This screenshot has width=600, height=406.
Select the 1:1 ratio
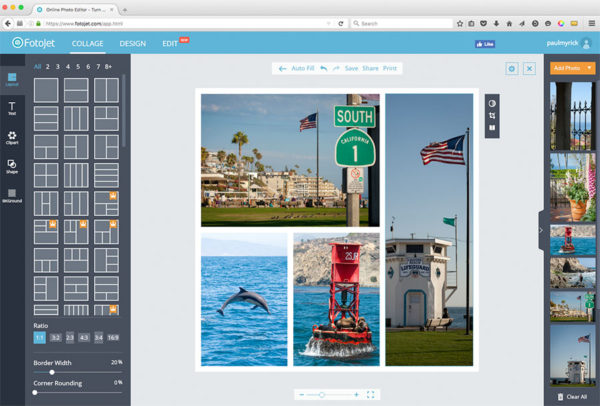[39, 338]
